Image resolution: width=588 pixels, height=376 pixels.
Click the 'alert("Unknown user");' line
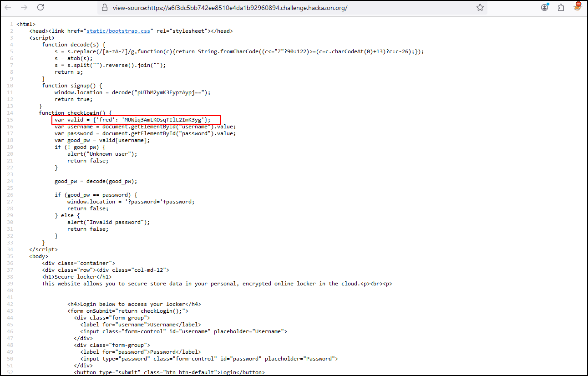point(102,154)
